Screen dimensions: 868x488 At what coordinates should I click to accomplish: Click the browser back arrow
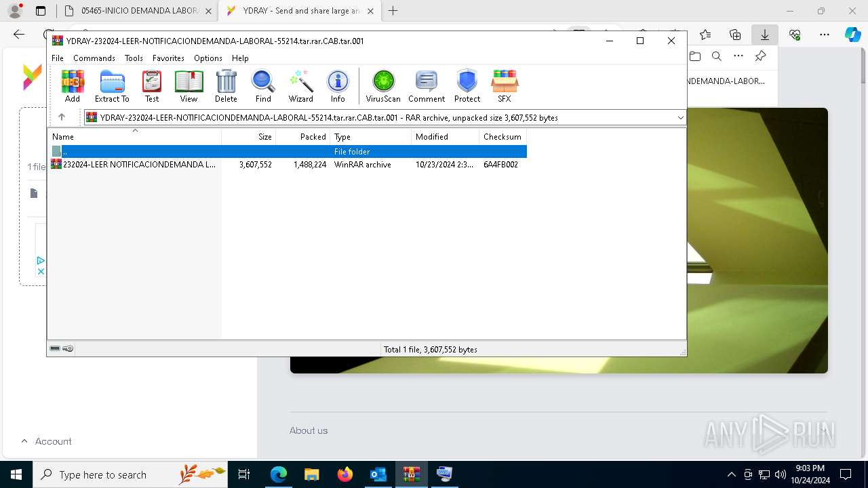pos(19,35)
